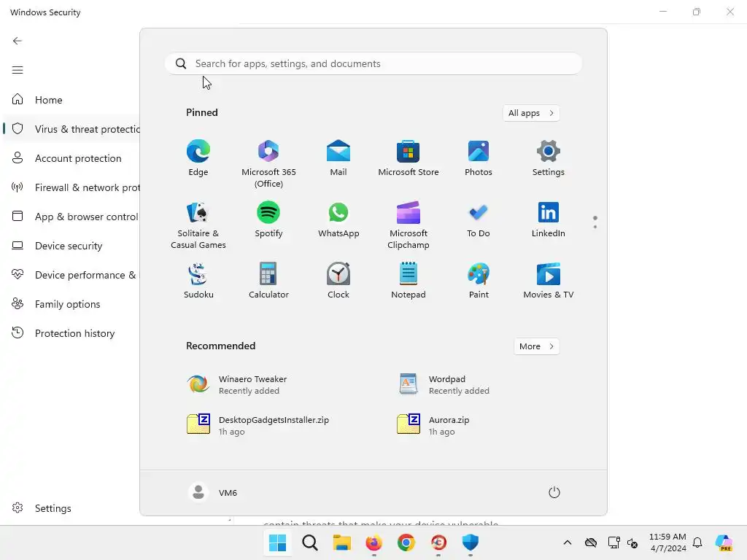
Task: Launch Notepad
Action: tap(409, 281)
